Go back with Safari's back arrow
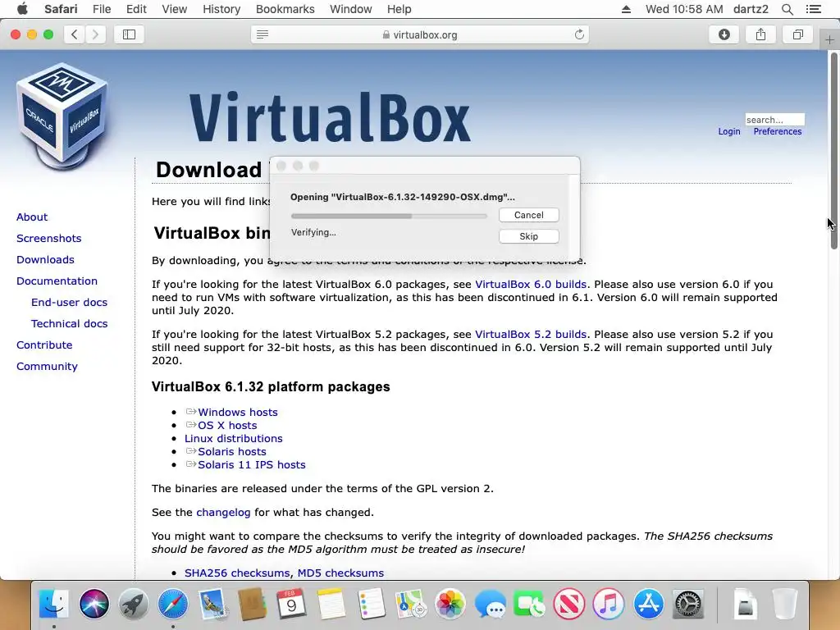Image resolution: width=840 pixels, height=630 pixels. pyautogui.click(x=75, y=34)
